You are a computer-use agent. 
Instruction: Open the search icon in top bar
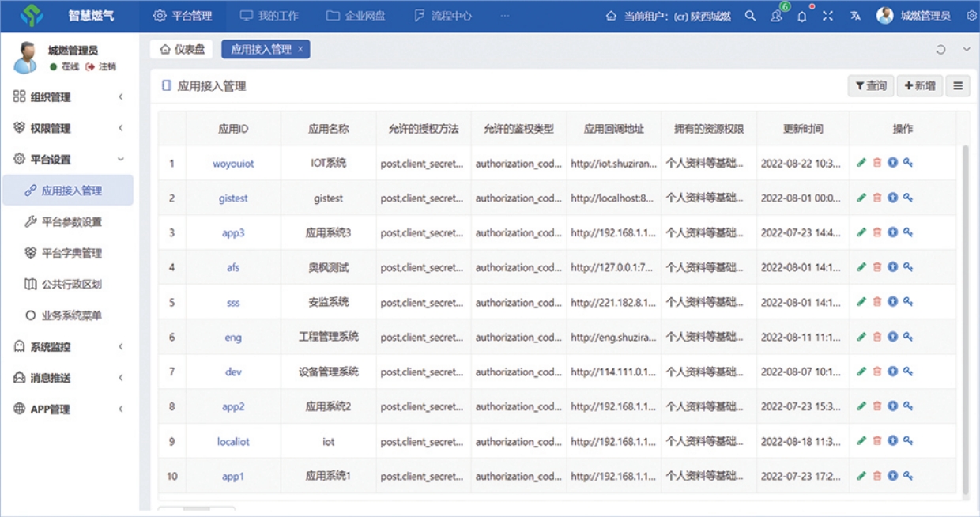click(750, 16)
